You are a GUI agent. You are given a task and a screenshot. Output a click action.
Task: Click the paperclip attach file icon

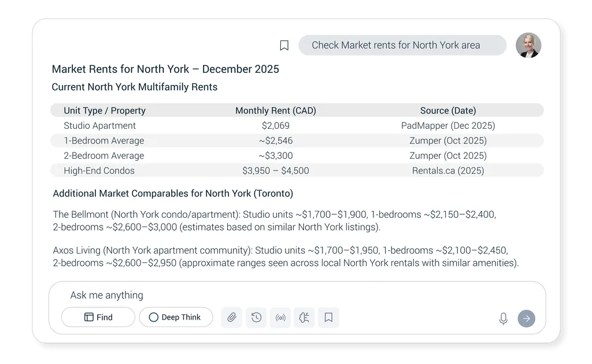pos(232,317)
